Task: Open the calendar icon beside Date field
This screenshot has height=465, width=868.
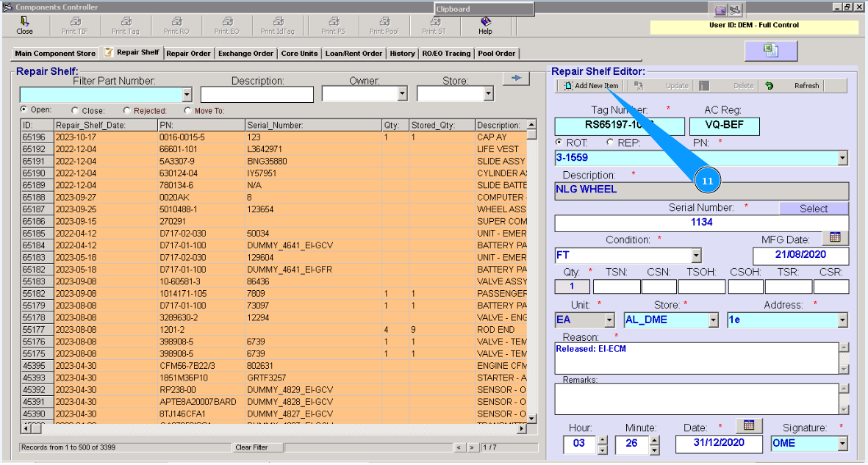Action: pyautogui.click(x=749, y=426)
